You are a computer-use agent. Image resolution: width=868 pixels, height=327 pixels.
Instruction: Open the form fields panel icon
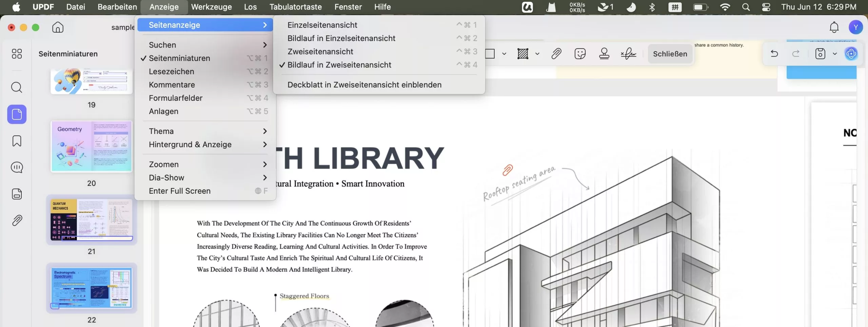pos(17,194)
